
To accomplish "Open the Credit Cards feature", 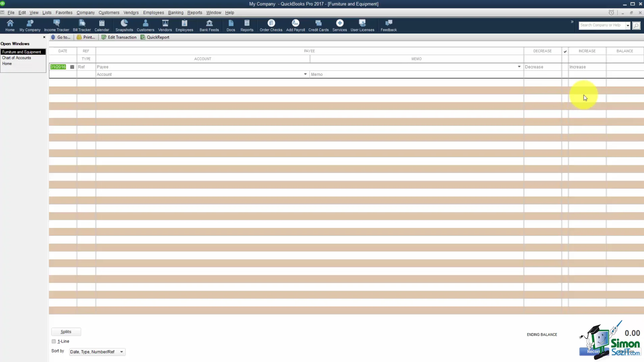I will [318, 25].
